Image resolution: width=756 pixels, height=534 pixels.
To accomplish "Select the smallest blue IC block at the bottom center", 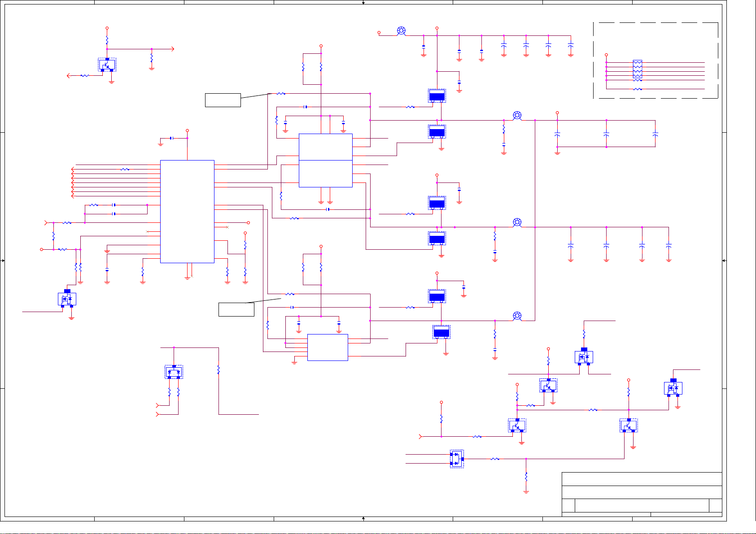I will point(328,347).
